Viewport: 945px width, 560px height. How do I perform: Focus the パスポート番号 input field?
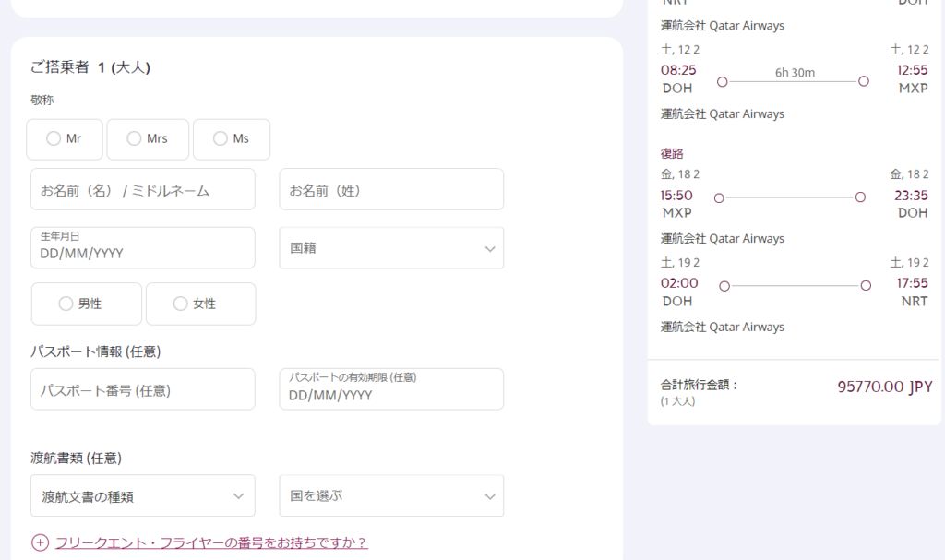(142, 390)
